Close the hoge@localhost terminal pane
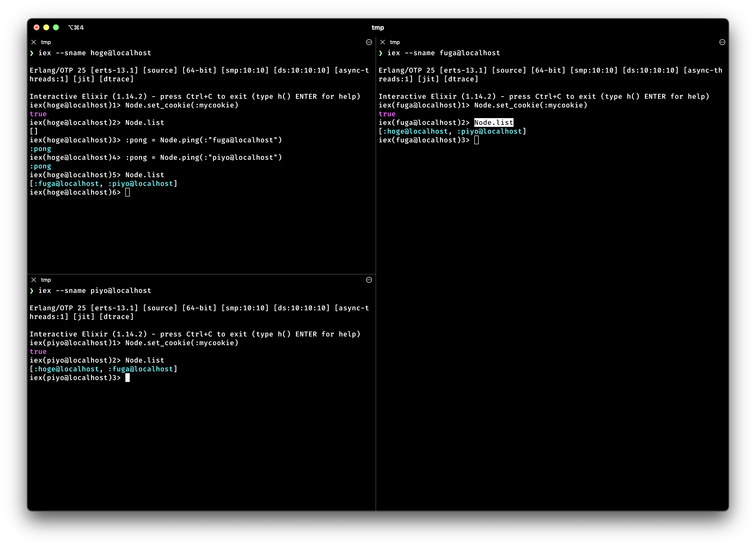 click(34, 42)
